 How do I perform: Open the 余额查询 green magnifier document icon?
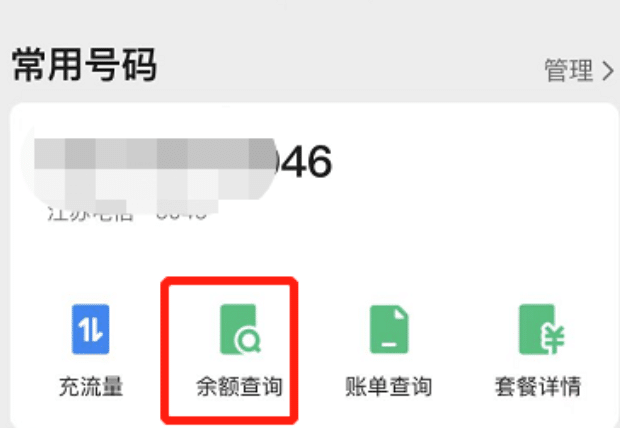(240, 329)
